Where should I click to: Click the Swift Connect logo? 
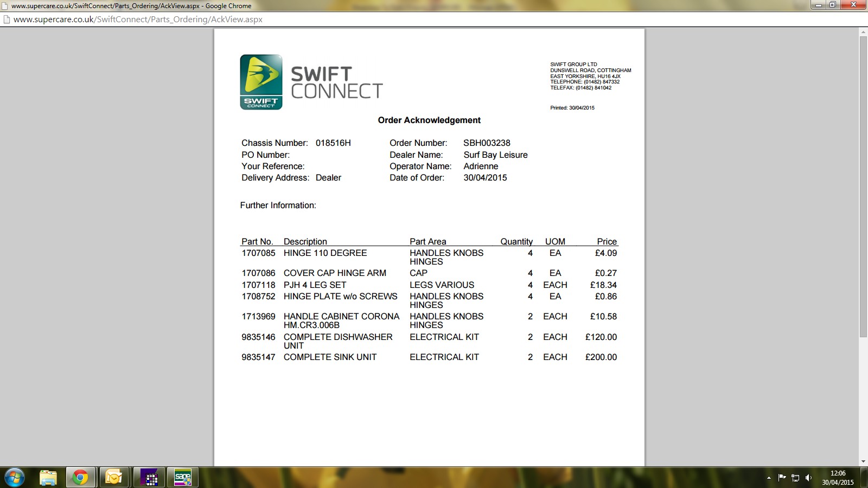pyautogui.click(x=311, y=82)
